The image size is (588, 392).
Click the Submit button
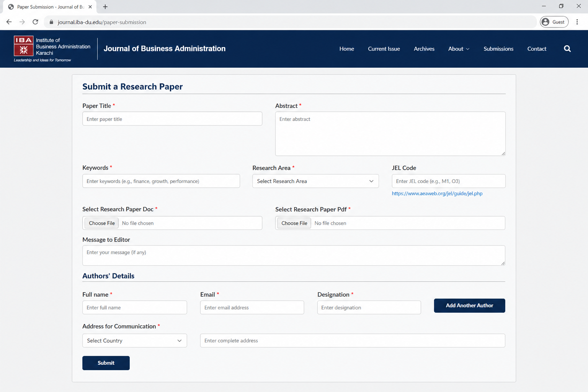click(106, 363)
